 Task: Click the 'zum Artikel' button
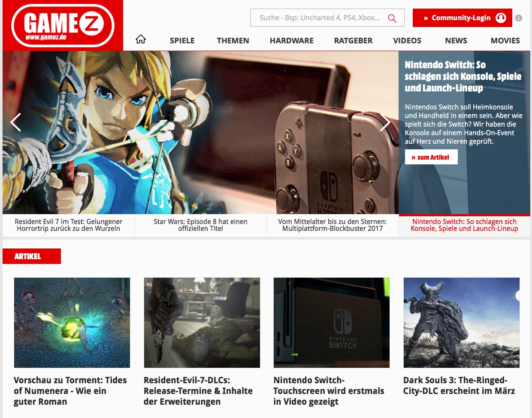point(431,157)
